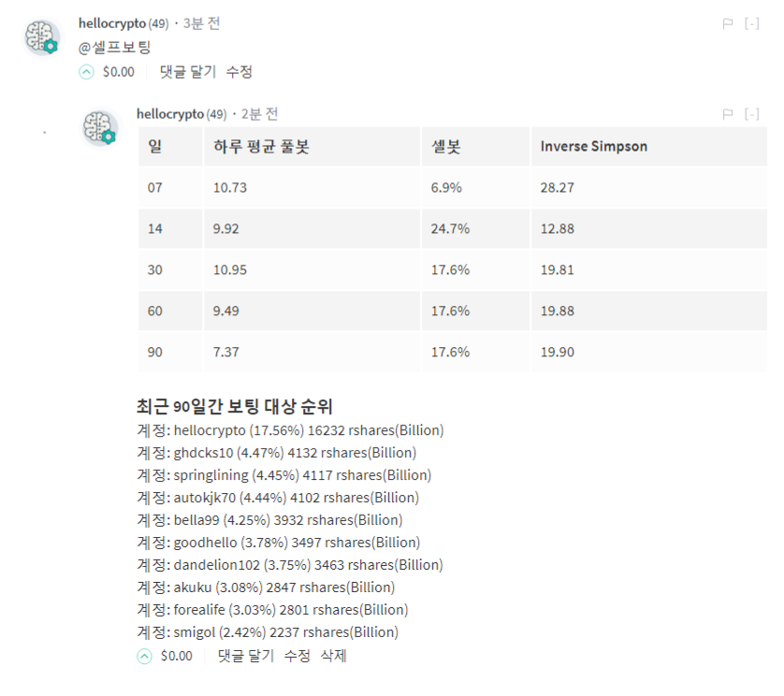The height and width of the screenshot is (696, 784).
Task: Click the springlining (4.45%) ranking line
Action: pos(284,475)
